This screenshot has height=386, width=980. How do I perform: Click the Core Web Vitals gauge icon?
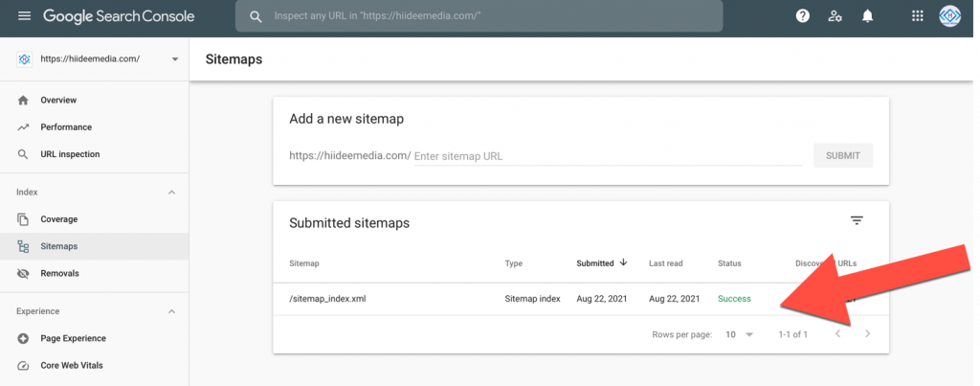tap(23, 365)
